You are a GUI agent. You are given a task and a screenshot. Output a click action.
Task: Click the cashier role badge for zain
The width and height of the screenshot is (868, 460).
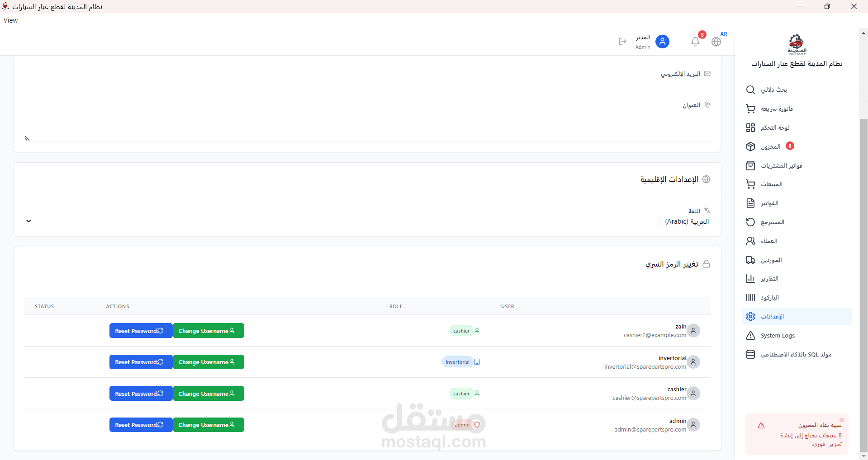(x=461, y=331)
